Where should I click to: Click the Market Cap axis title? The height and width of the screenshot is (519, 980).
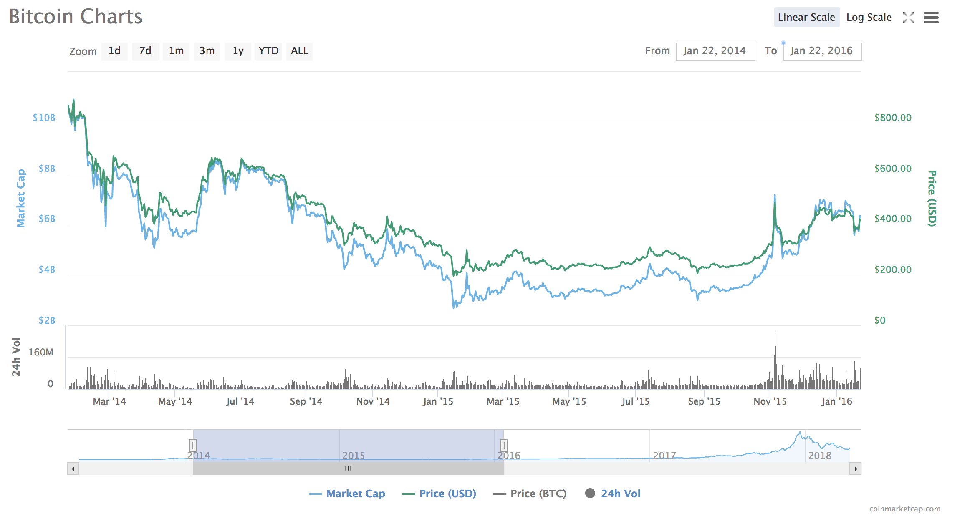[21, 198]
